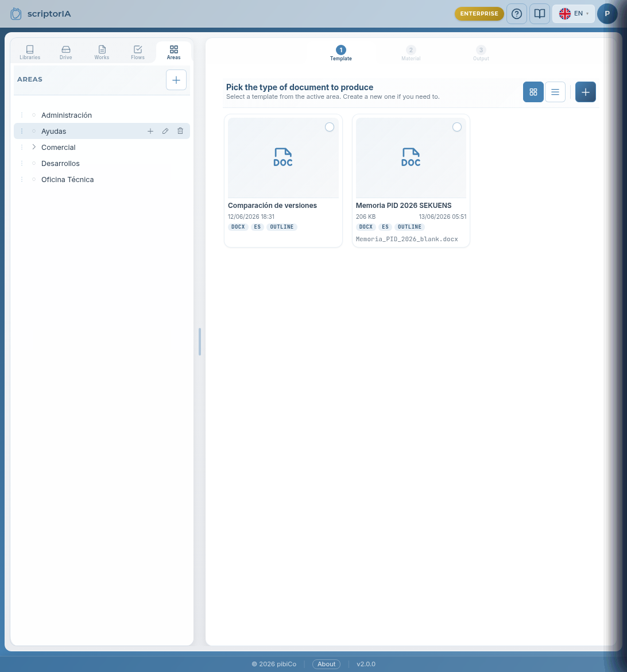Delete the Ayudas area via the trash icon

(x=180, y=131)
